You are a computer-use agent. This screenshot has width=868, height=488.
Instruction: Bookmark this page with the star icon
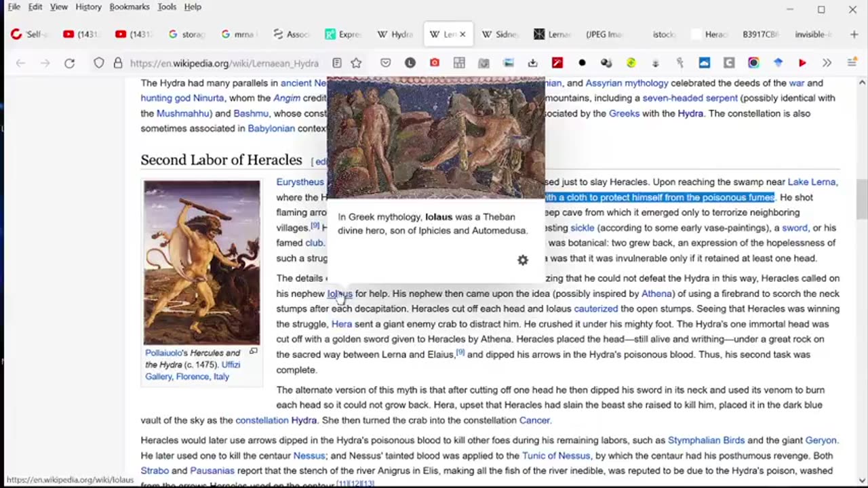[x=356, y=63]
